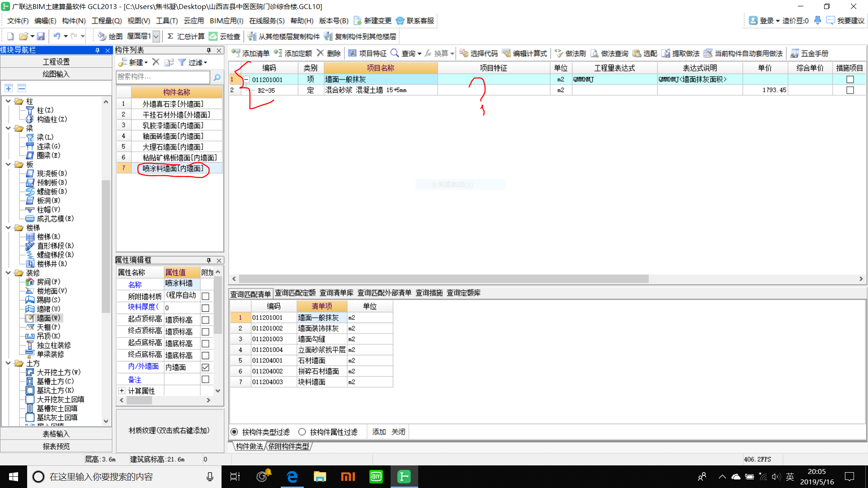Image resolution: width=868 pixels, height=488 pixels.
Task: Open 联系客服 customer service
Action: 415,21
